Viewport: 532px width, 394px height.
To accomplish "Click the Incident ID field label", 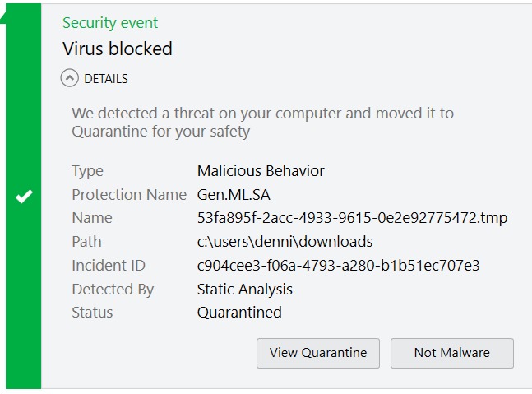I will coord(109,266).
